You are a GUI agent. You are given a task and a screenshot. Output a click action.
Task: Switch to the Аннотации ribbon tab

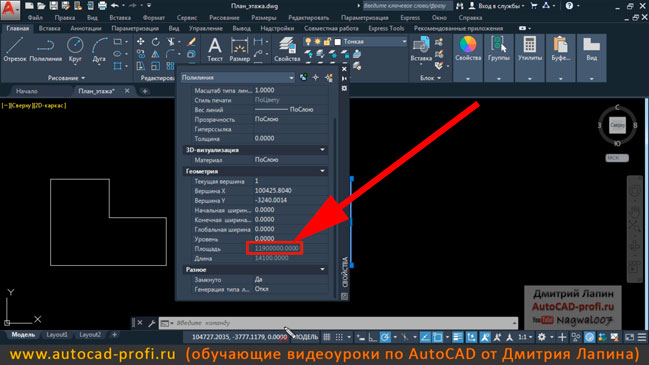(86, 28)
